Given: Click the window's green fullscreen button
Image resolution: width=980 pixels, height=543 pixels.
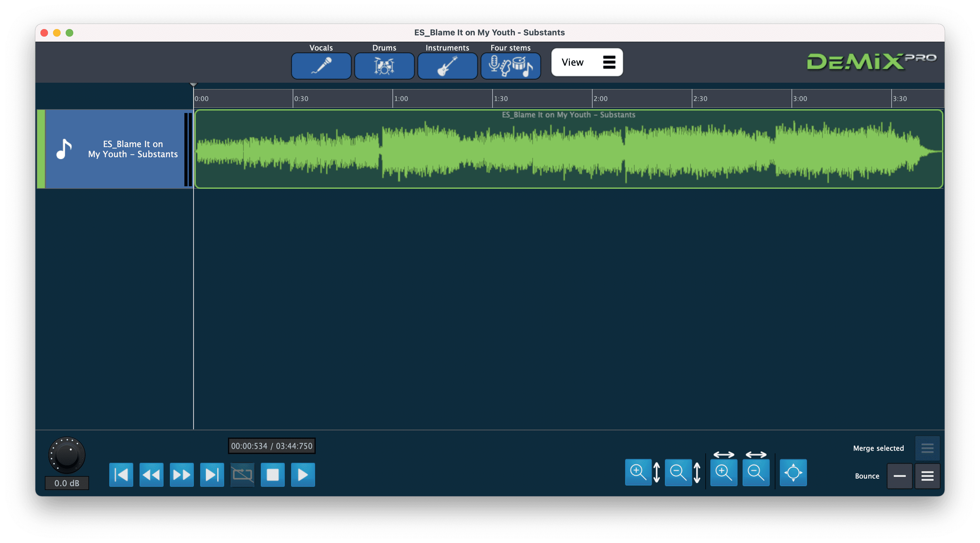Looking at the screenshot, I should pos(69,33).
